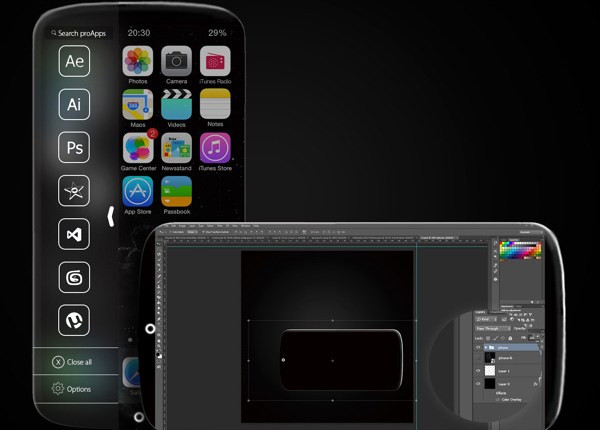Launch After Effects from the proApps sidebar

coord(75,61)
